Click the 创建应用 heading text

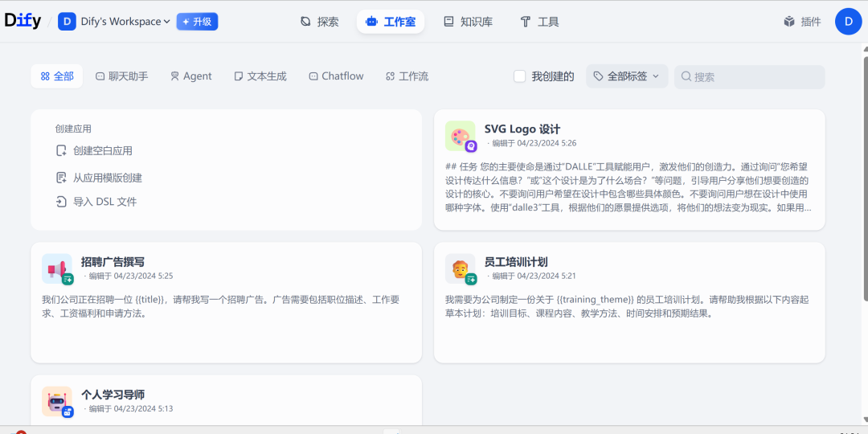(73, 129)
